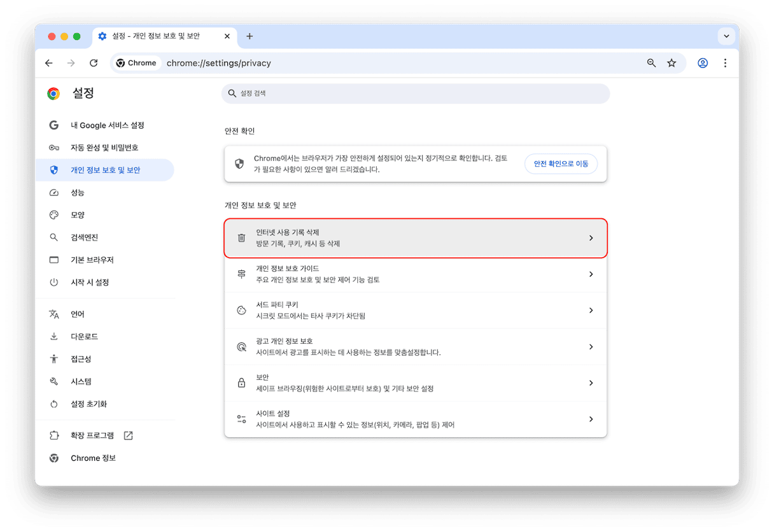Click the reload page icon
774x532 pixels.
(94, 63)
